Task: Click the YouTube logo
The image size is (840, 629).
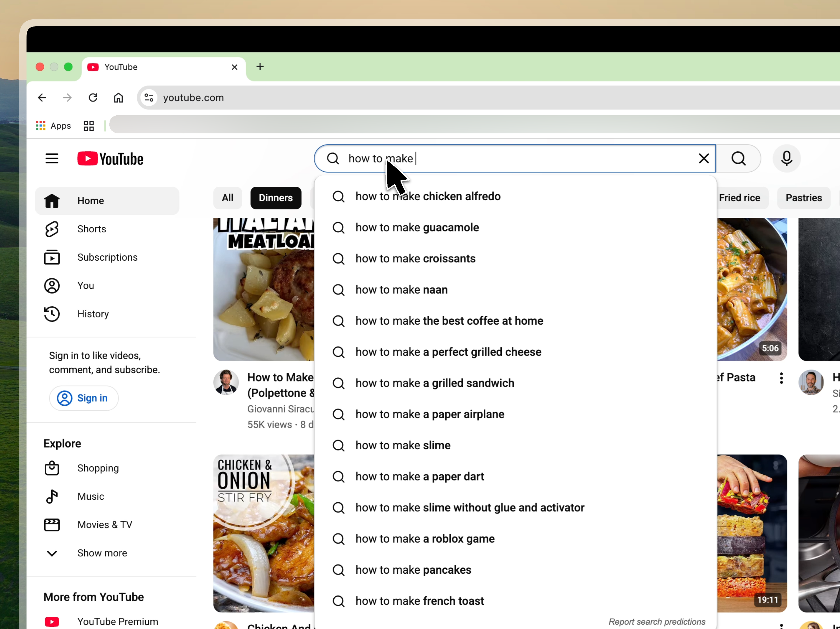Action: (x=110, y=159)
